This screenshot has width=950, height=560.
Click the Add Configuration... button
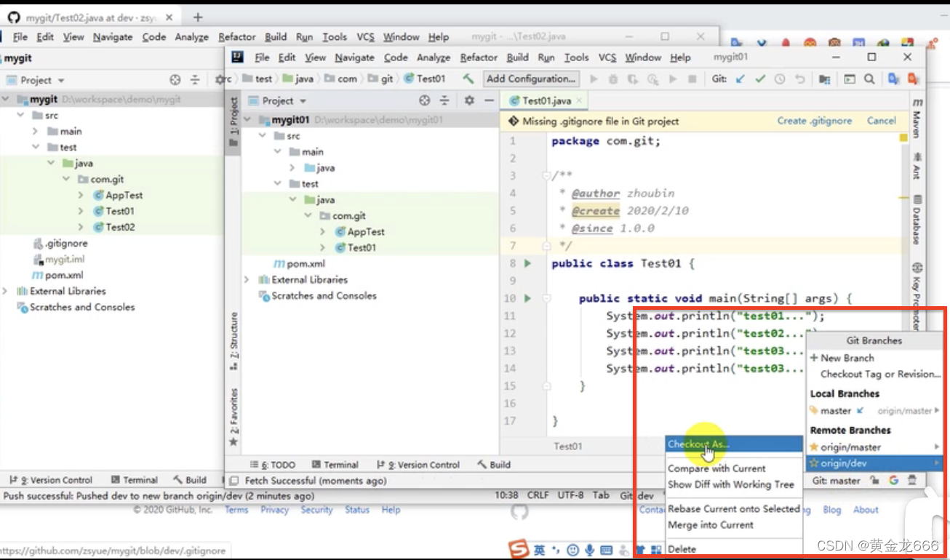coord(530,79)
